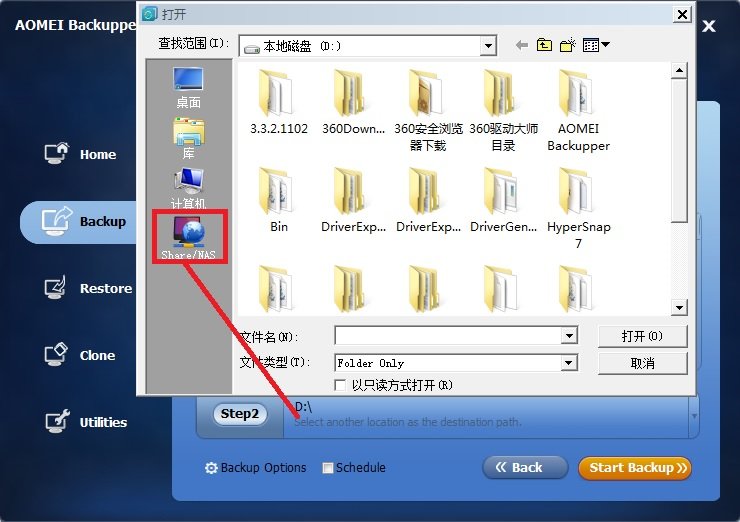The height and width of the screenshot is (522, 740).
Task: Click the Backup Options gear icon
Action: click(x=211, y=468)
